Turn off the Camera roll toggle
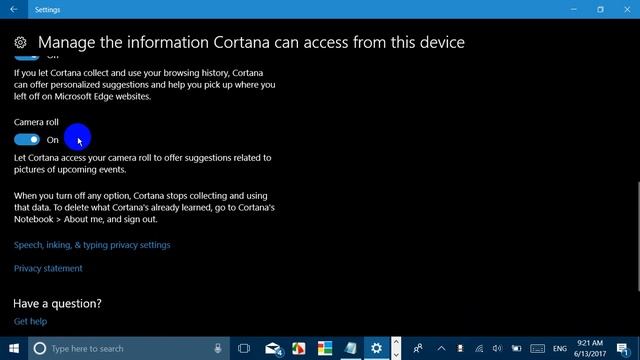The width and height of the screenshot is (640, 360). 27,140
